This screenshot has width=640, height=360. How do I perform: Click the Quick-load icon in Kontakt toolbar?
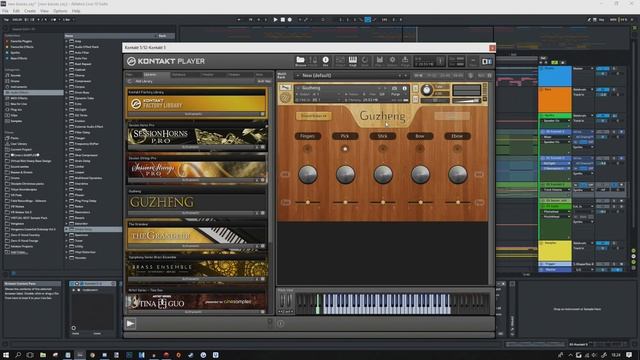(364, 60)
